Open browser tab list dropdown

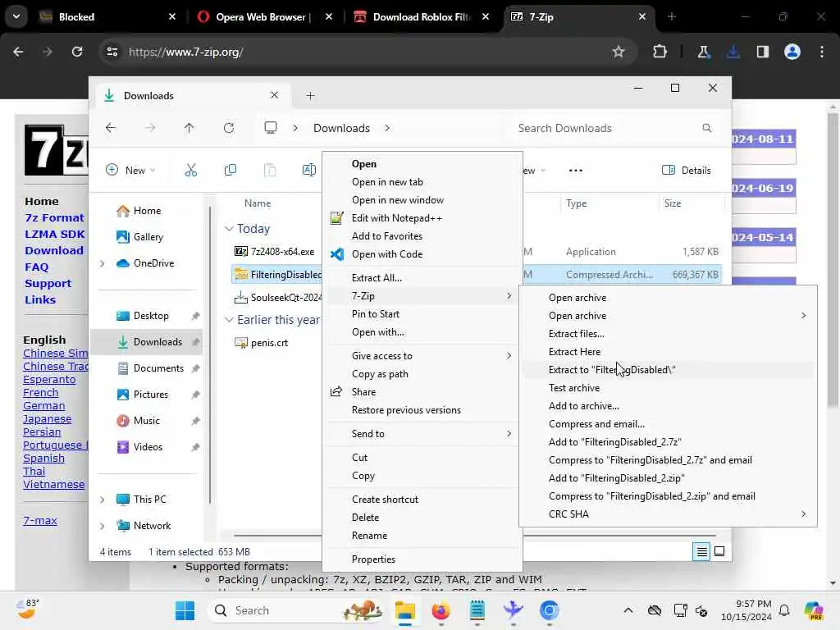(x=16, y=16)
